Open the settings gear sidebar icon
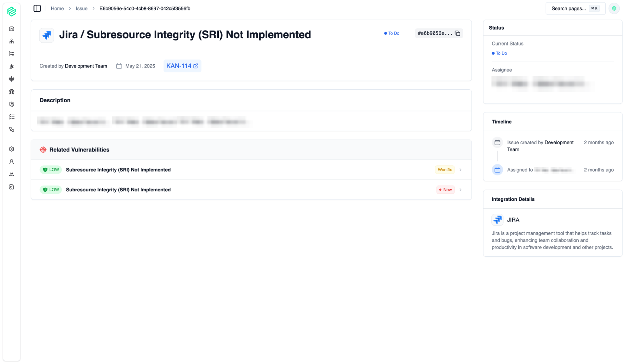Image resolution: width=631 pixels, height=364 pixels. [x=12, y=149]
